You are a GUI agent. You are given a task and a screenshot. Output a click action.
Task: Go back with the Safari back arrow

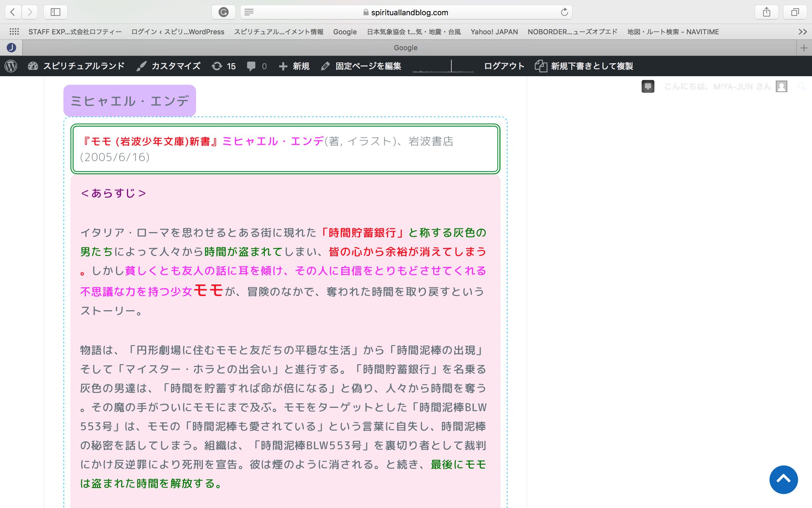[13, 12]
